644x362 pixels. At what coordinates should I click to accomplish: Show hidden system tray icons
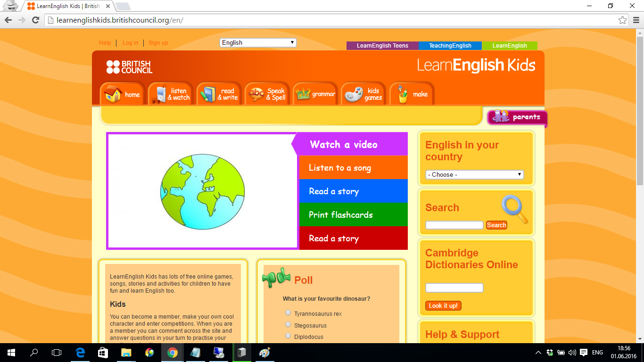pyautogui.click(x=538, y=353)
